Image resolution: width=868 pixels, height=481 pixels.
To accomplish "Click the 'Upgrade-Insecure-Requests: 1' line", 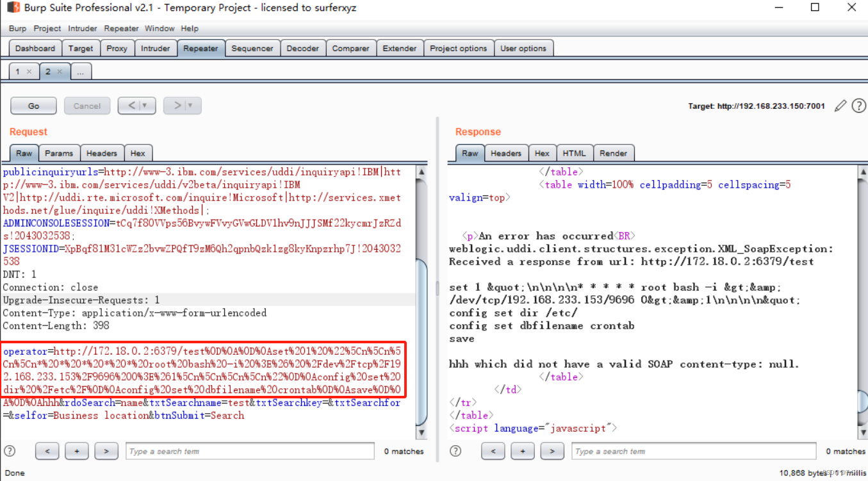I will [x=81, y=300].
